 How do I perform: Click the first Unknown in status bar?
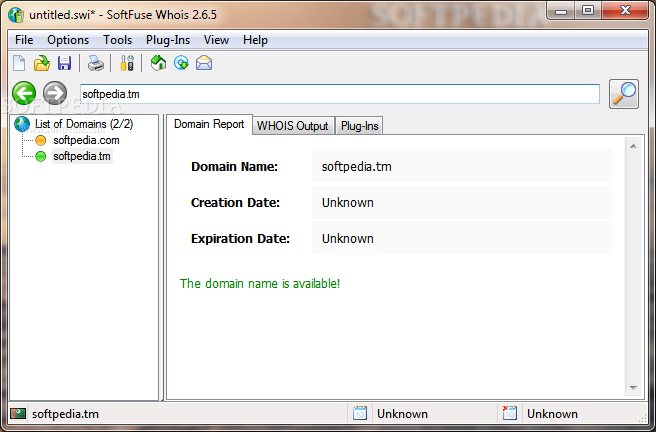(x=402, y=414)
